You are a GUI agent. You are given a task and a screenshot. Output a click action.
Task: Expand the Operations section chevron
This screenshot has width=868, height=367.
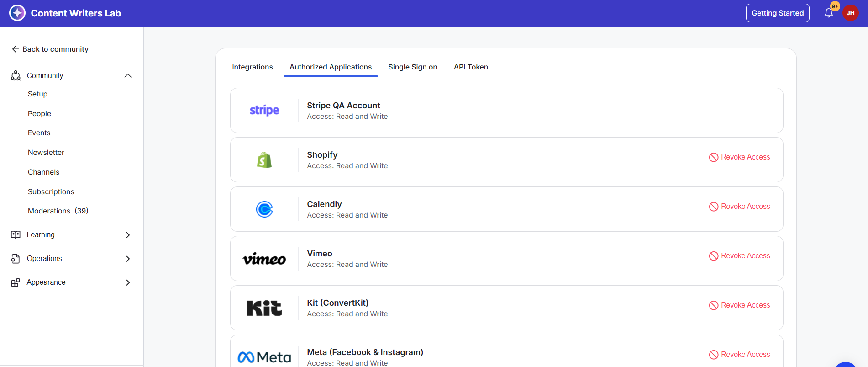[x=128, y=259]
